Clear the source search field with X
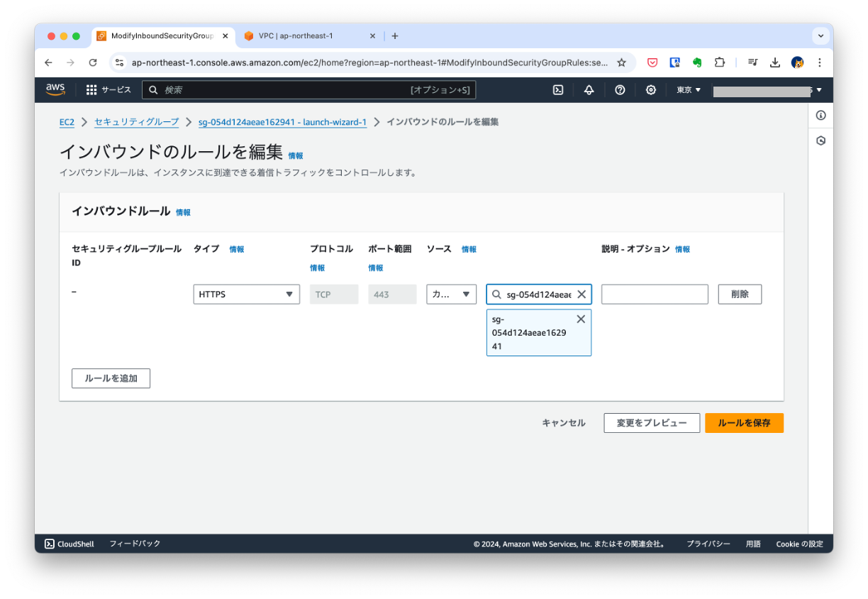 click(582, 295)
